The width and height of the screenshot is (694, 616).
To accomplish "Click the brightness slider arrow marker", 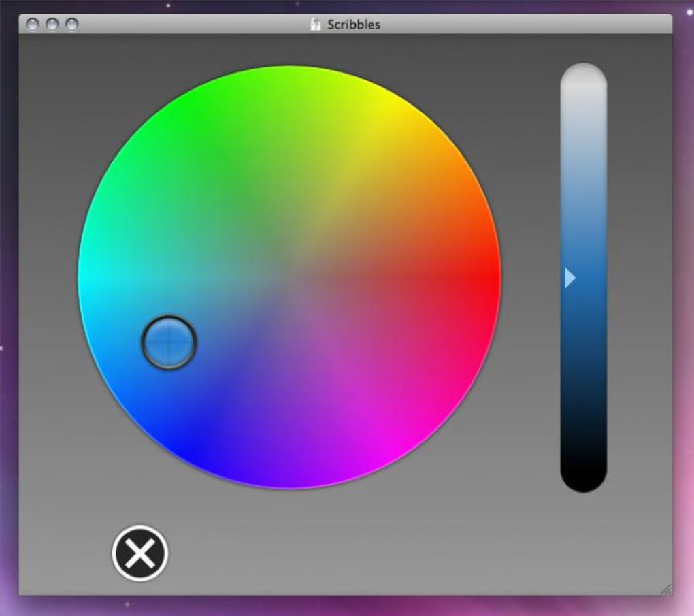I will click(570, 278).
